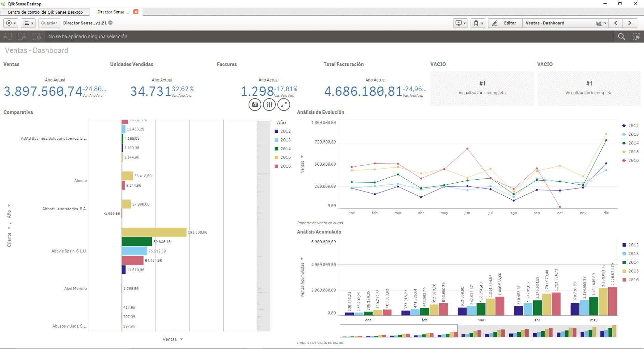Click Facturas KPI value 1.298

click(257, 91)
